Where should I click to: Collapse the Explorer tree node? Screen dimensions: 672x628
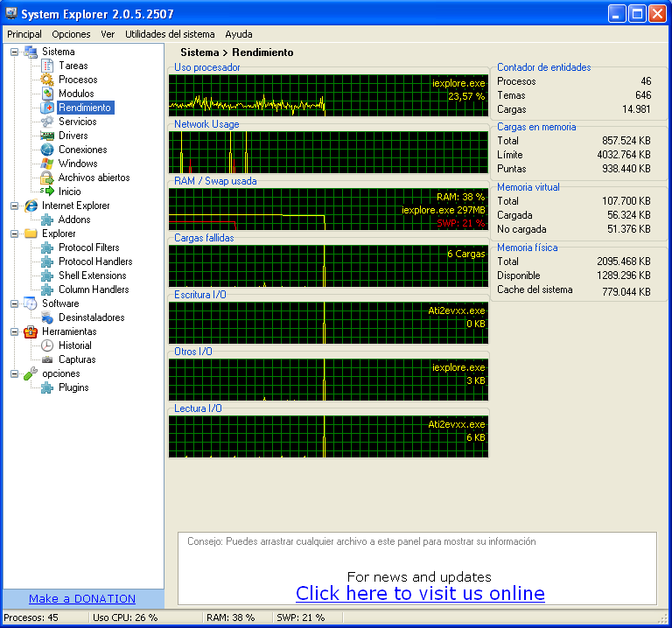[x=14, y=234]
